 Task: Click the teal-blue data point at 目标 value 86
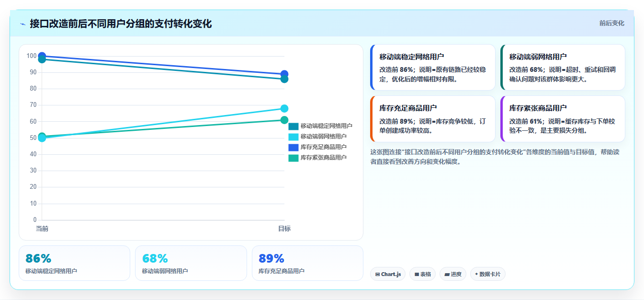tap(284, 79)
